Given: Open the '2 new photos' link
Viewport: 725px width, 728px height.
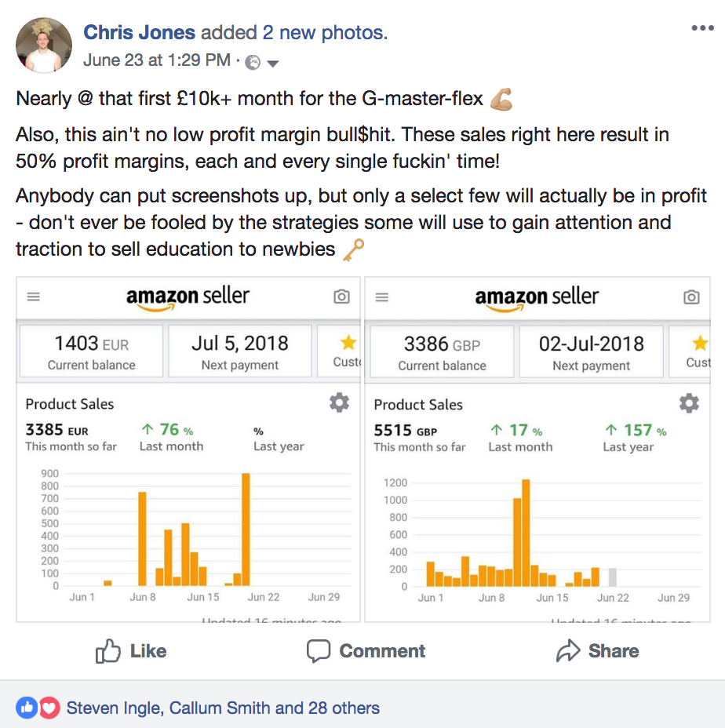Looking at the screenshot, I should point(323,32).
